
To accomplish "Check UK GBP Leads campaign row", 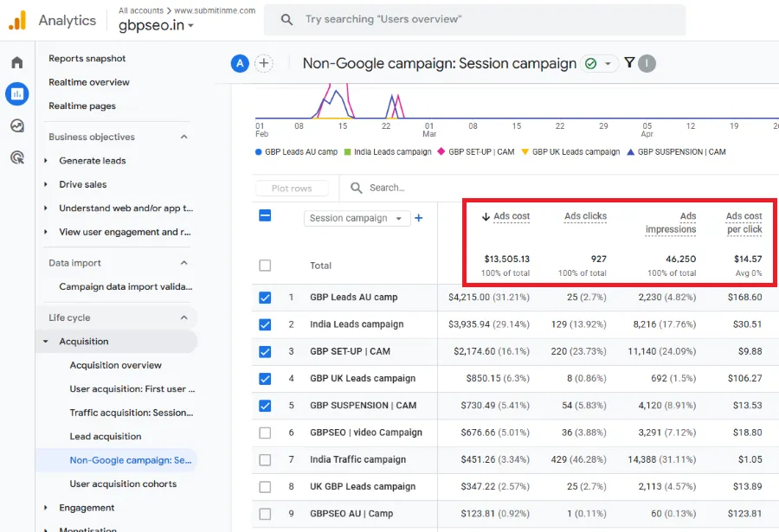I will click(x=266, y=487).
